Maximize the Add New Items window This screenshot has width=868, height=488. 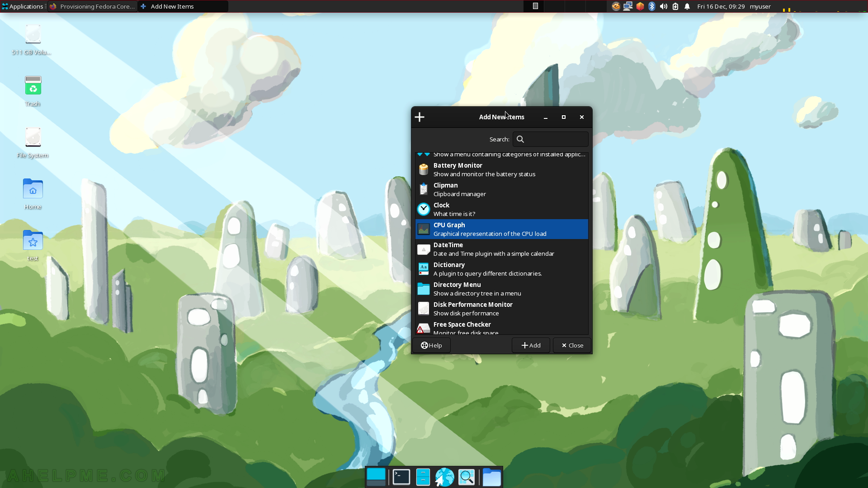coord(564,117)
